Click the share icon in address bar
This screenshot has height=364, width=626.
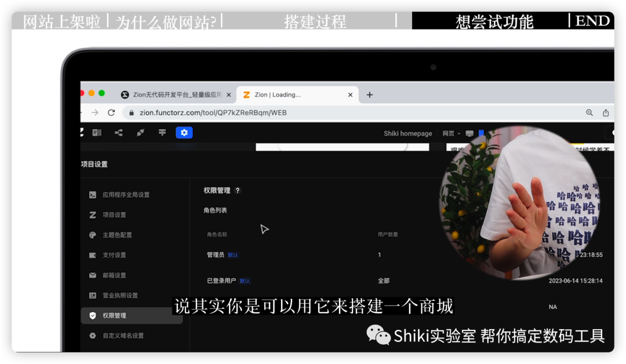606,112
